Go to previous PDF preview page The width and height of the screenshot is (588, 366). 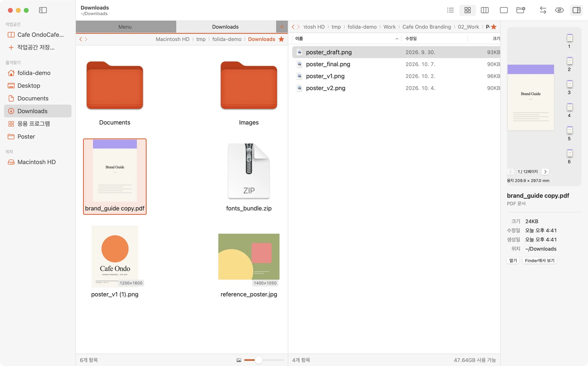point(510,172)
